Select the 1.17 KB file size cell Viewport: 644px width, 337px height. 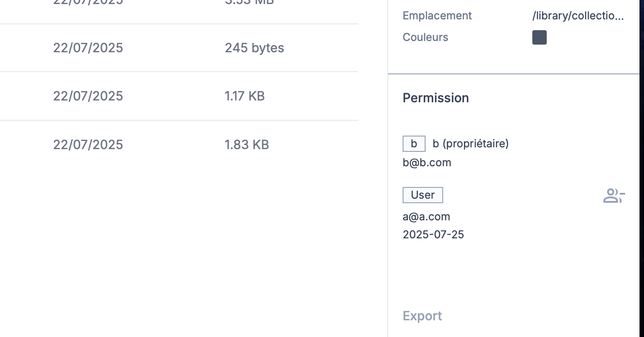coord(245,96)
